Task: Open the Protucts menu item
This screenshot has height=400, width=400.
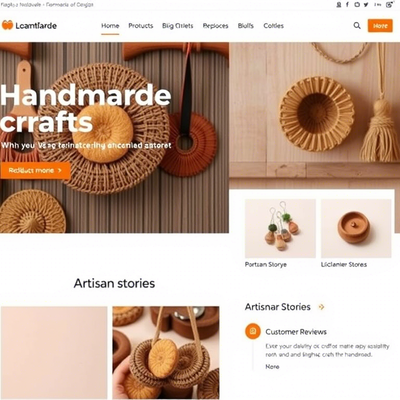Action: pos(141,26)
